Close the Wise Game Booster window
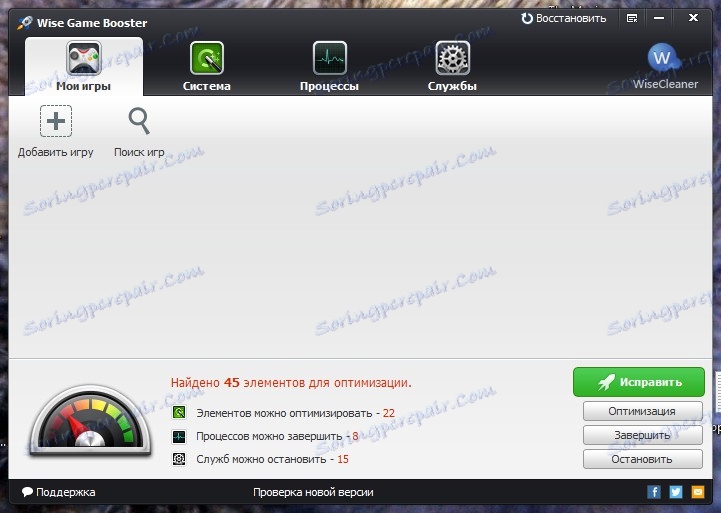Viewport: 721px width, 513px height. [693, 18]
